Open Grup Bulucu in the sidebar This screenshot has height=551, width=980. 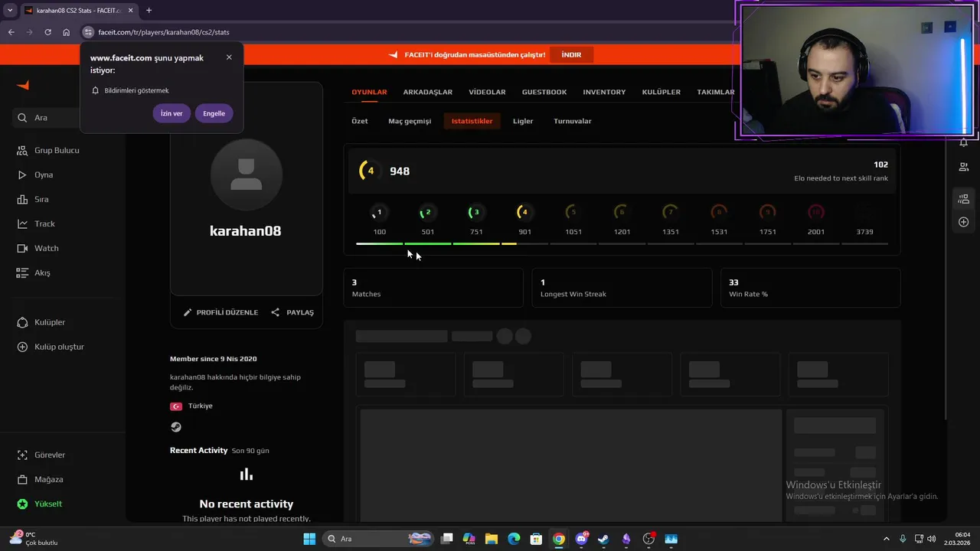pos(48,151)
